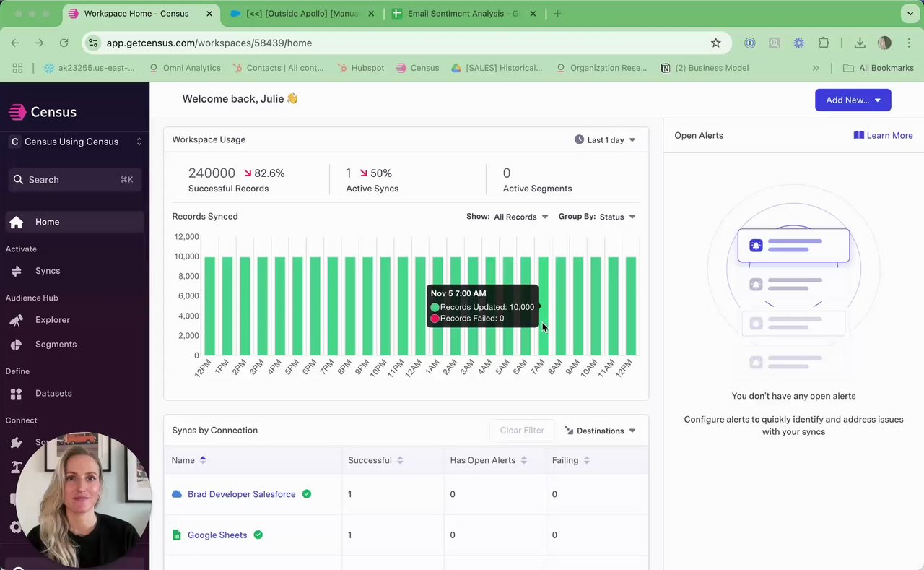Sort by the Successful column header
Image resolution: width=924 pixels, height=570 pixels.
coord(375,460)
